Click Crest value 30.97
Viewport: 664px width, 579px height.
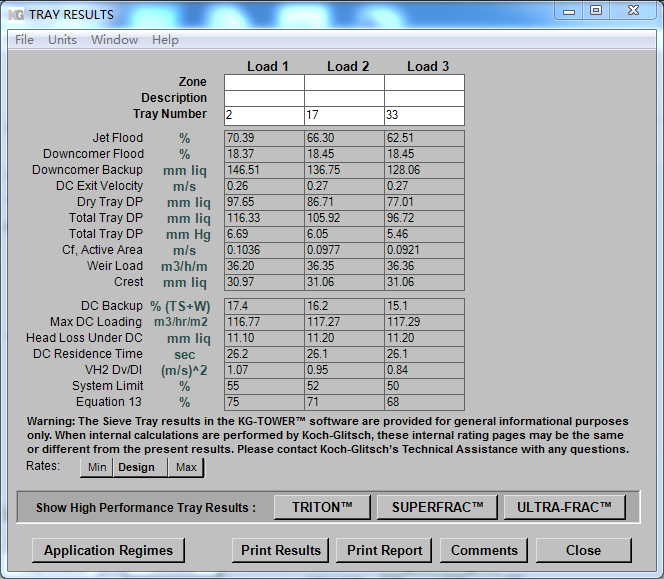point(264,282)
